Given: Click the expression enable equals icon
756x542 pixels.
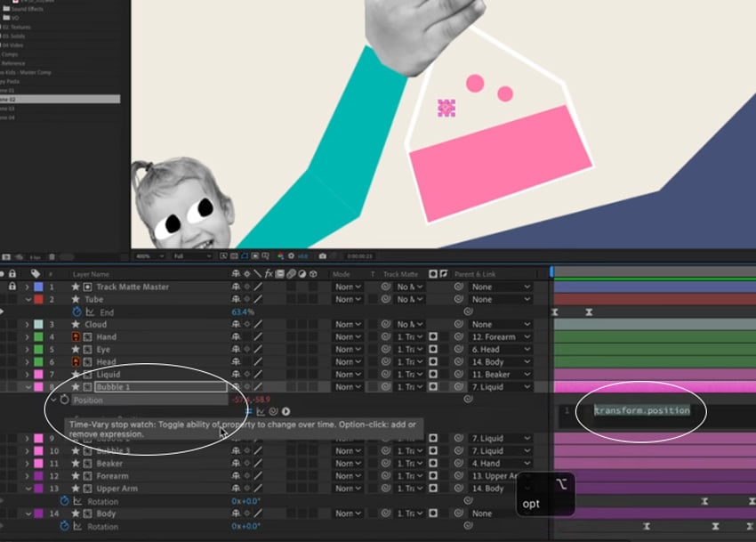Looking at the screenshot, I should tap(248, 411).
